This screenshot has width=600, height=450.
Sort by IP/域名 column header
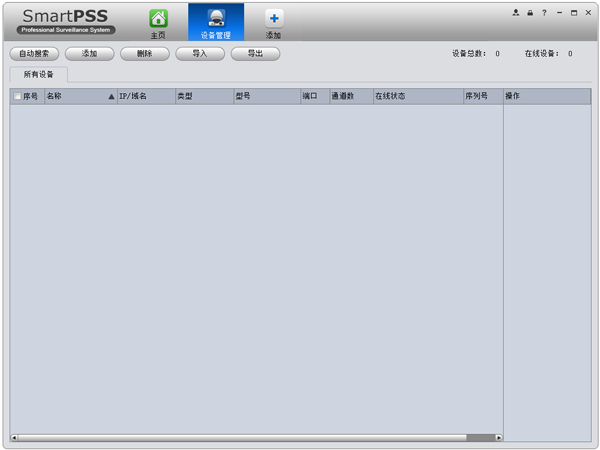coord(145,97)
